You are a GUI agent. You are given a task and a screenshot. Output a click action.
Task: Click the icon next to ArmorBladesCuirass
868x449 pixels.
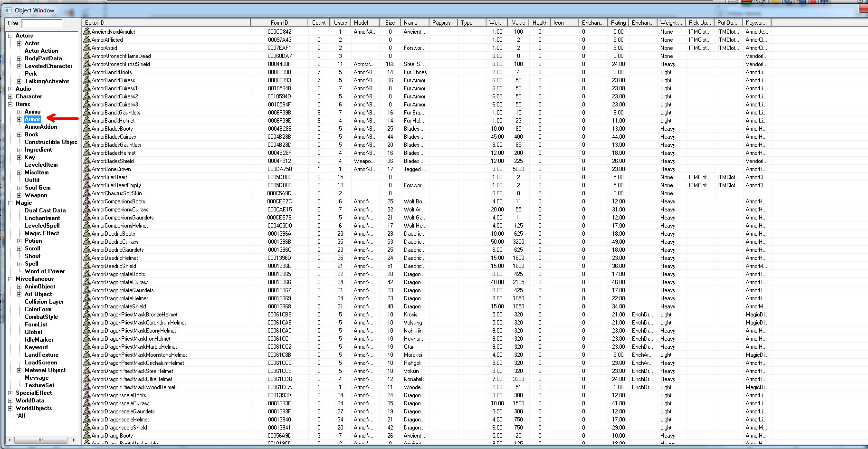tap(87, 137)
